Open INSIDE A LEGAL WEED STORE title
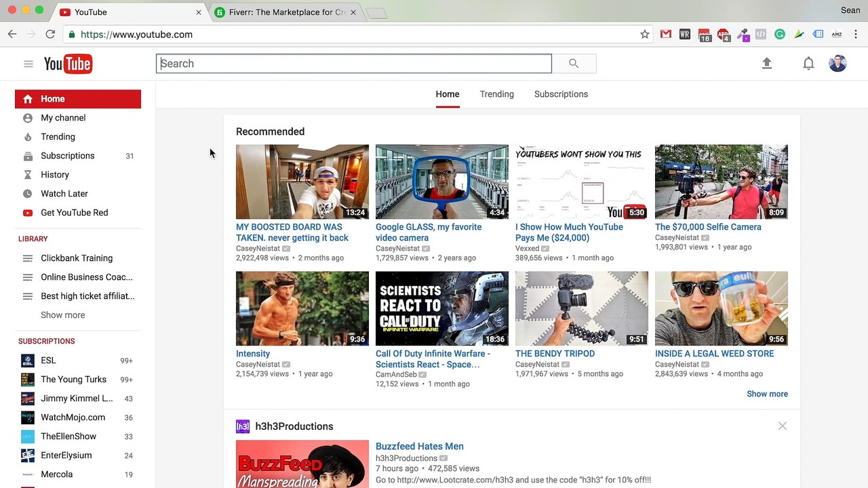Screen dimensions: 868x488 (714, 354)
